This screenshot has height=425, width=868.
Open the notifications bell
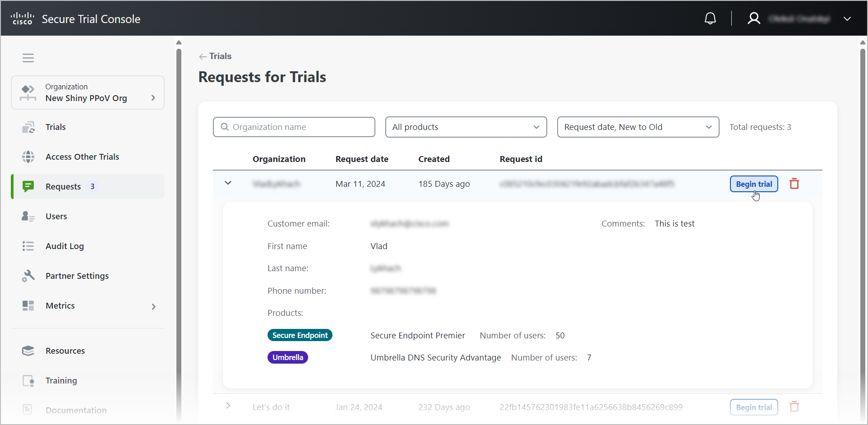point(710,18)
